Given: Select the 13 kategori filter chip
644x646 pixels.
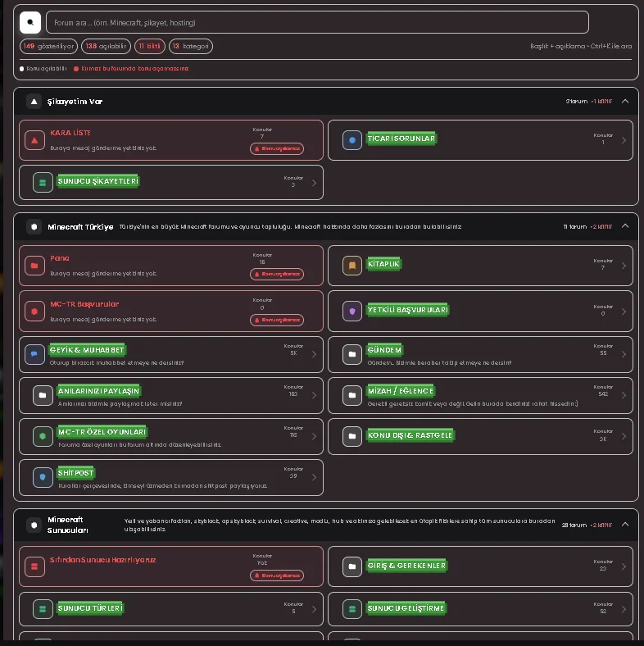Looking at the screenshot, I should (191, 46).
